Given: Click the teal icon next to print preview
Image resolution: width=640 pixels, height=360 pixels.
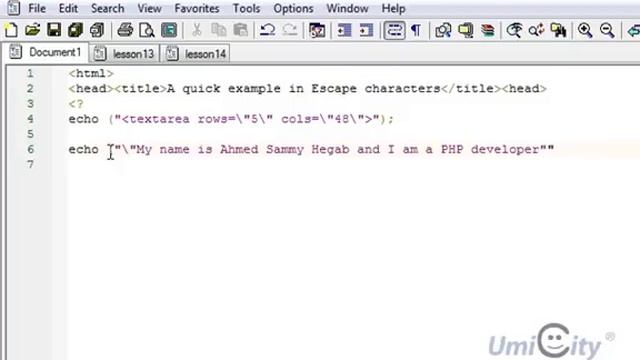Looking at the screenshot, I should [x=169, y=30].
